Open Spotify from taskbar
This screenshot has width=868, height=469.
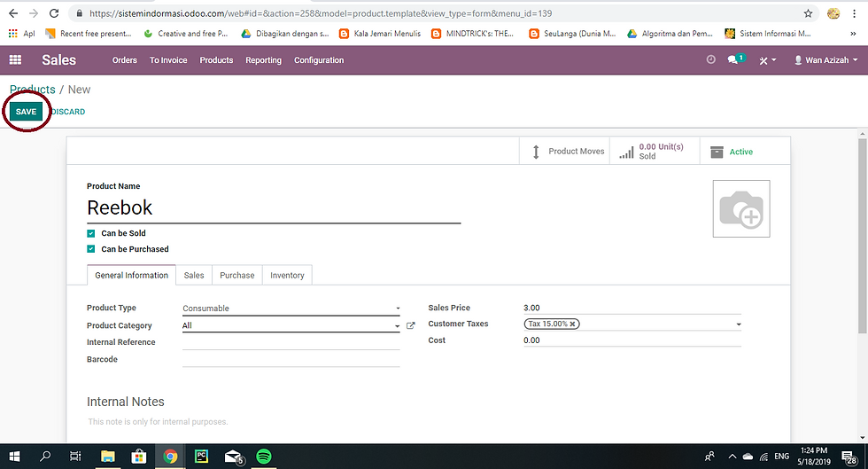click(x=264, y=457)
